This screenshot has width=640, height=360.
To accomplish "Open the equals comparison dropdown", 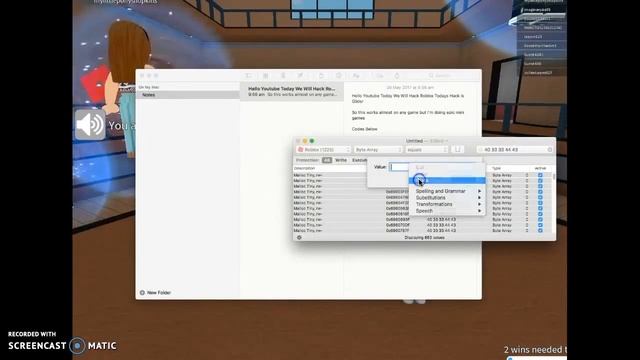I will coord(427,150).
